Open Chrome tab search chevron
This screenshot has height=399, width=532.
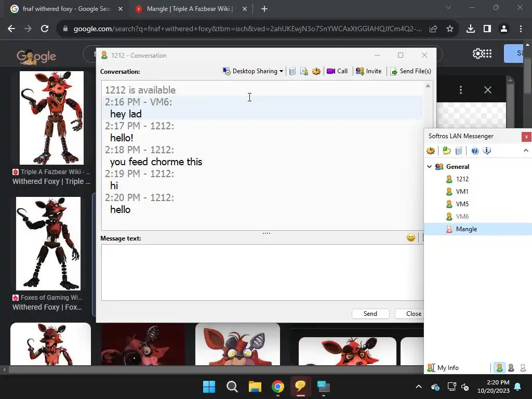[448, 7]
